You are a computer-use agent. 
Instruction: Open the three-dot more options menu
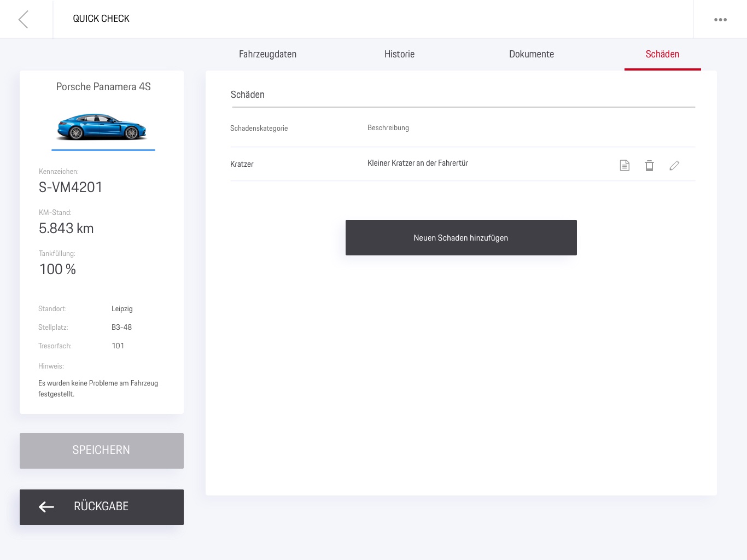[720, 20]
